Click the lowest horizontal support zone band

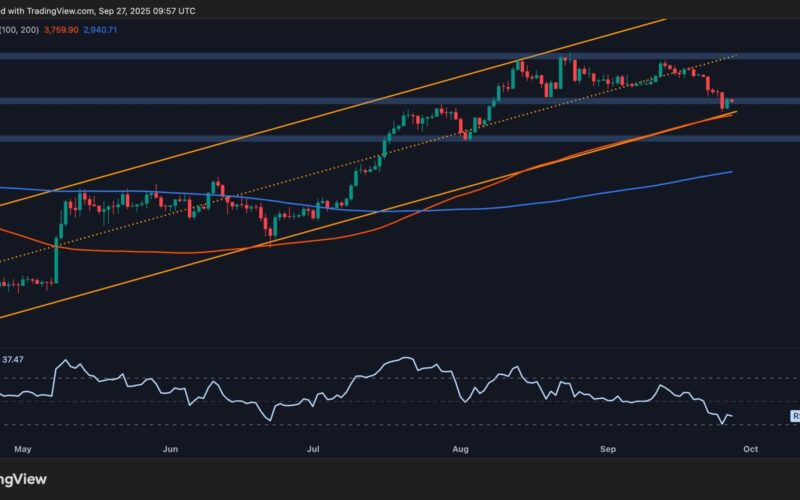[x=300, y=139]
